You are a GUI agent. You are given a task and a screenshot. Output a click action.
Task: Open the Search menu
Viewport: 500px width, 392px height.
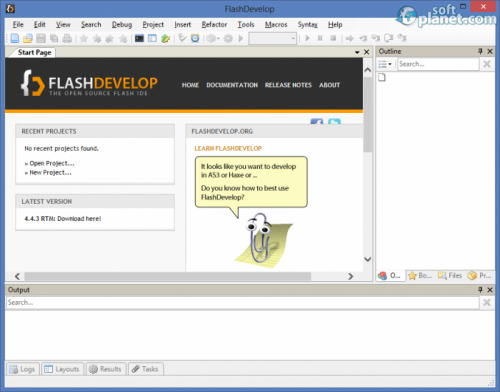click(91, 24)
